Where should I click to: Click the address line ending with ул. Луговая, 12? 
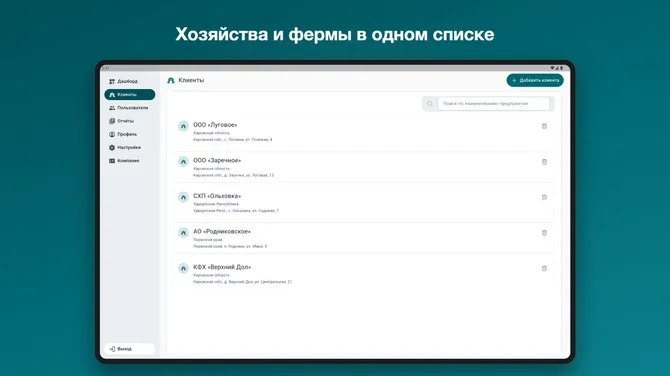coord(233,175)
